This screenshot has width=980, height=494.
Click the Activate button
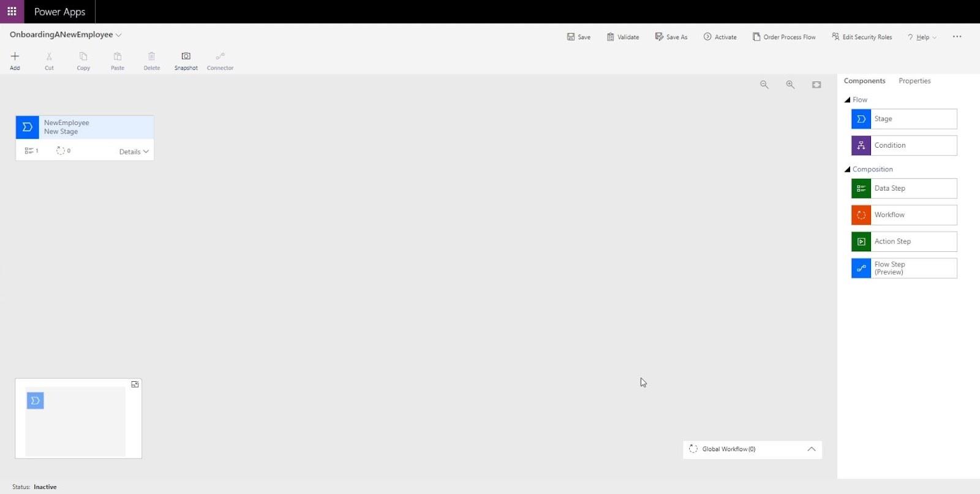(x=720, y=37)
